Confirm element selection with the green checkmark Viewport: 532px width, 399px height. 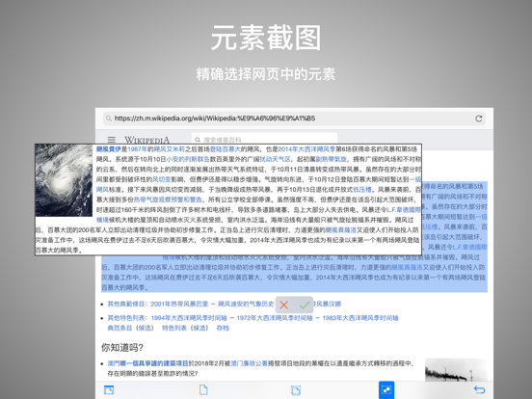(x=305, y=305)
